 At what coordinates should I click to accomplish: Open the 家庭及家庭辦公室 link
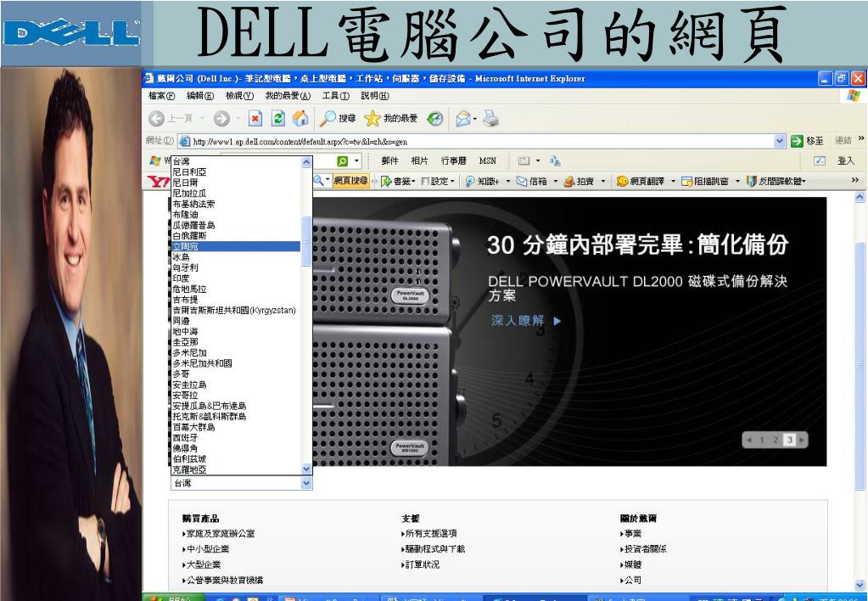click(x=220, y=533)
